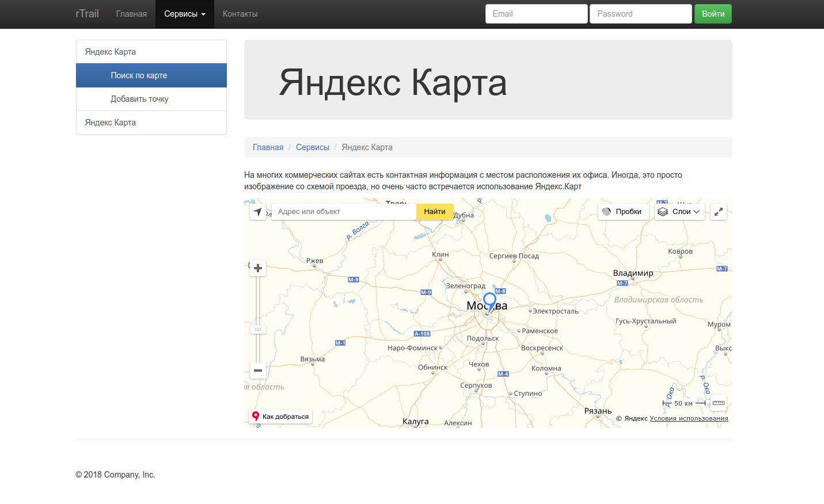Click the map zoom slider handle
Image resolution: width=824 pixels, height=504 pixels.
point(258,330)
